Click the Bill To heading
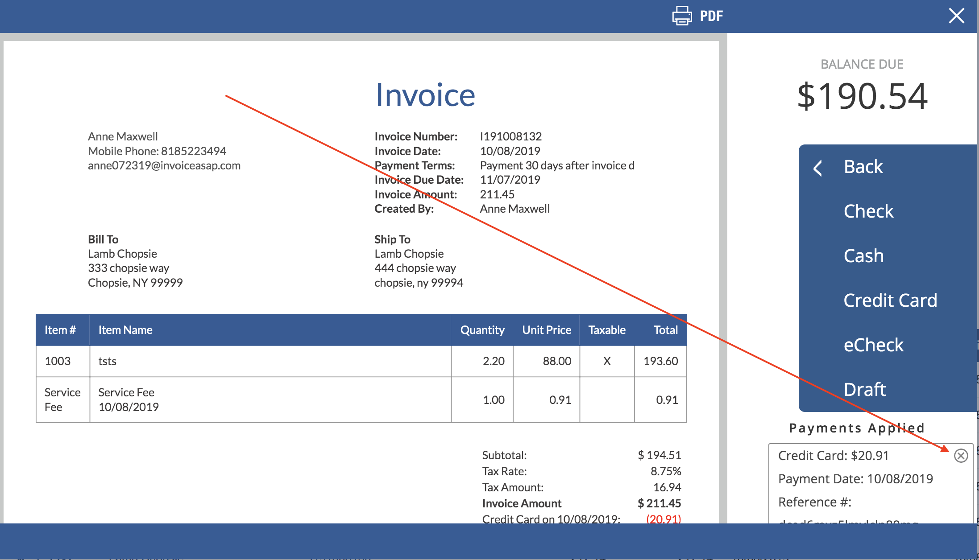 (x=103, y=239)
